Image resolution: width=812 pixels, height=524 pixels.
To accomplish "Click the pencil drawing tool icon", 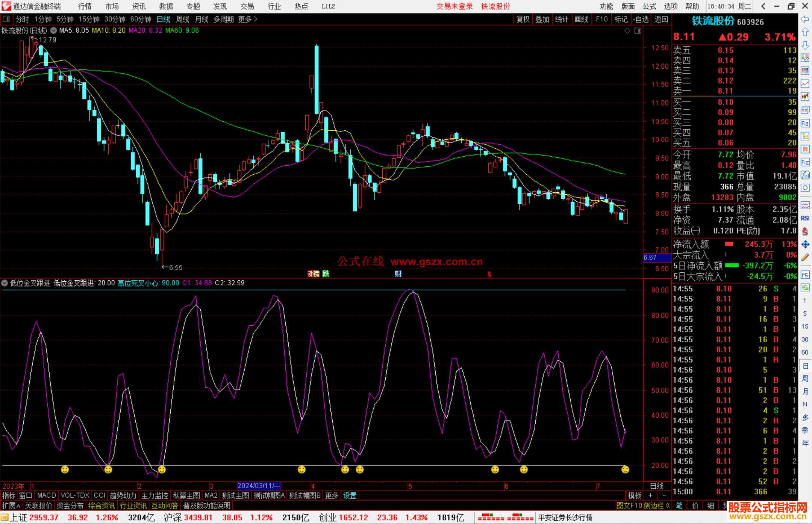I will 805,257.
